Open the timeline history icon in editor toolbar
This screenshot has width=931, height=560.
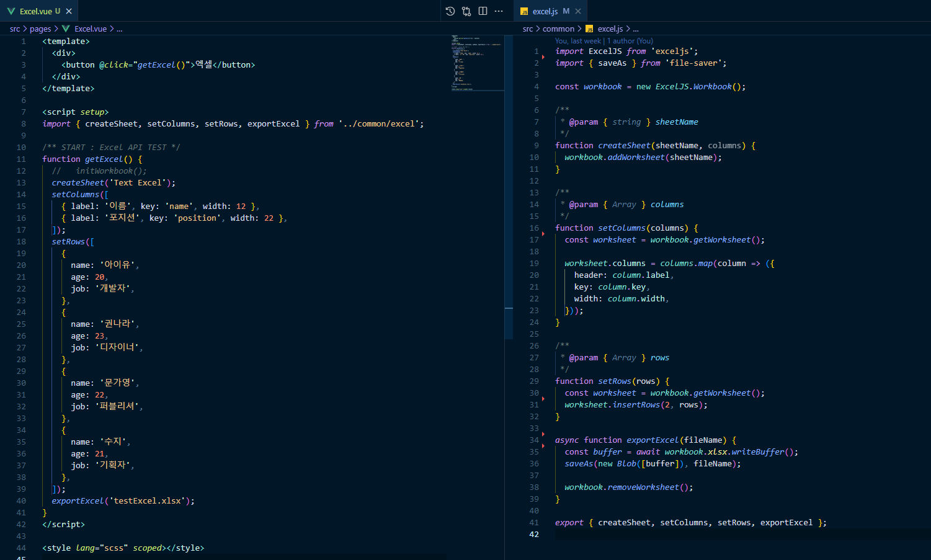tap(450, 11)
